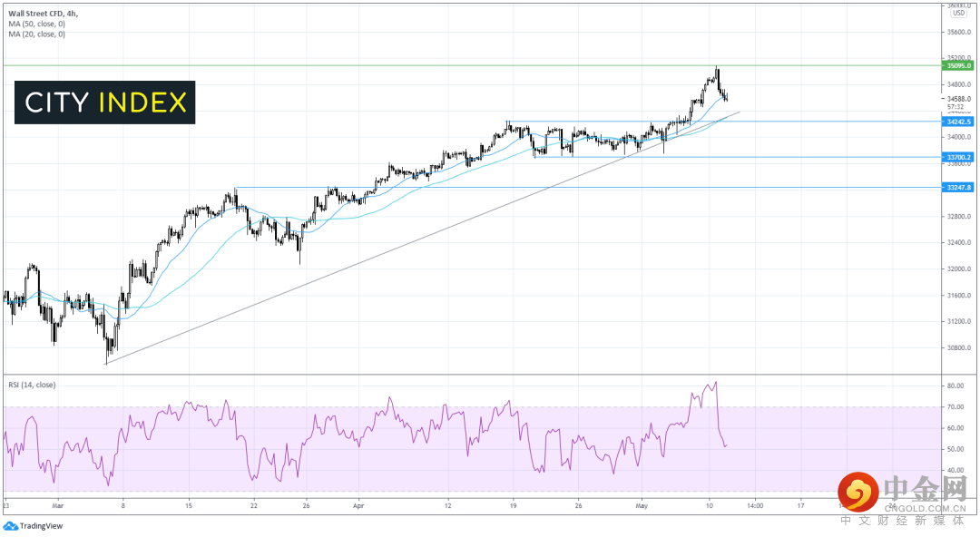980x537 pixels.
Task: Click the RSI 70.00 axis value
Action: pyautogui.click(x=955, y=407)
